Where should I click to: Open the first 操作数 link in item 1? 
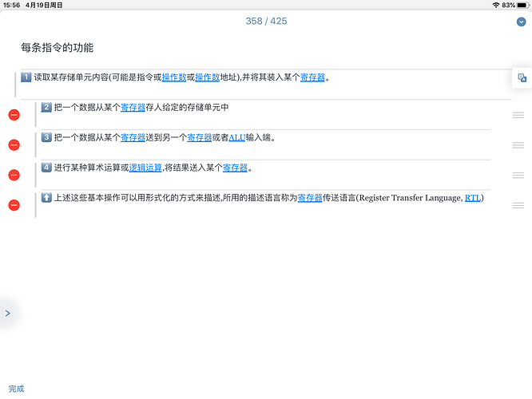coord(173,77)
